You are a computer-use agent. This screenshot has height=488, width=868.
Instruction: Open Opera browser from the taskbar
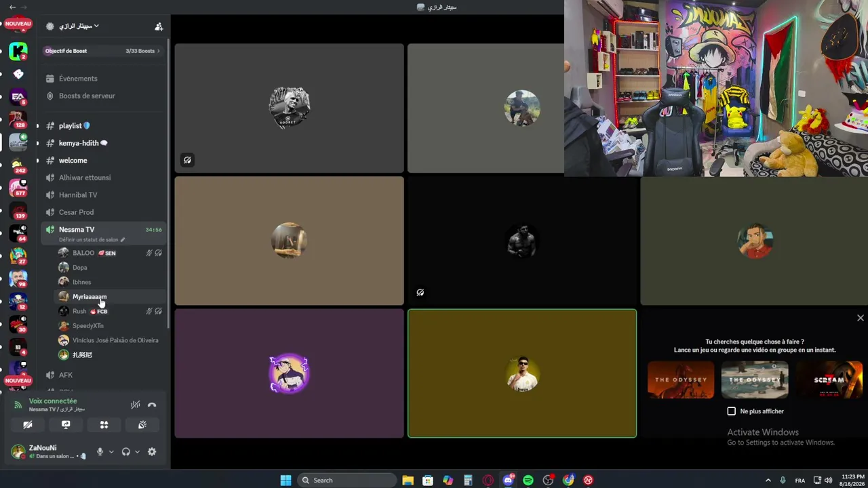click(x=488, y=480)
